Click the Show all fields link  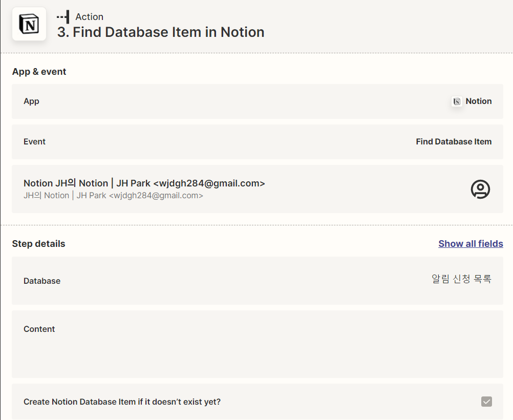471,244
